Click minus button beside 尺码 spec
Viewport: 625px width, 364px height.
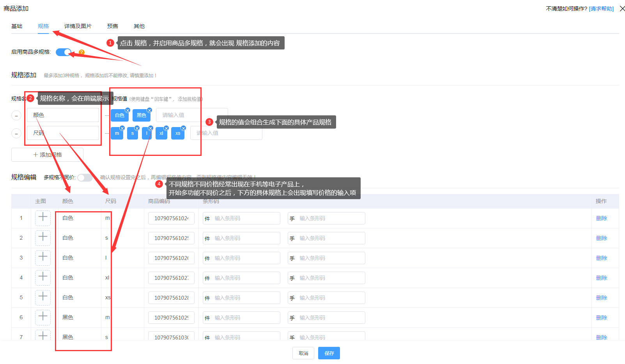click(x=16, y=134)
